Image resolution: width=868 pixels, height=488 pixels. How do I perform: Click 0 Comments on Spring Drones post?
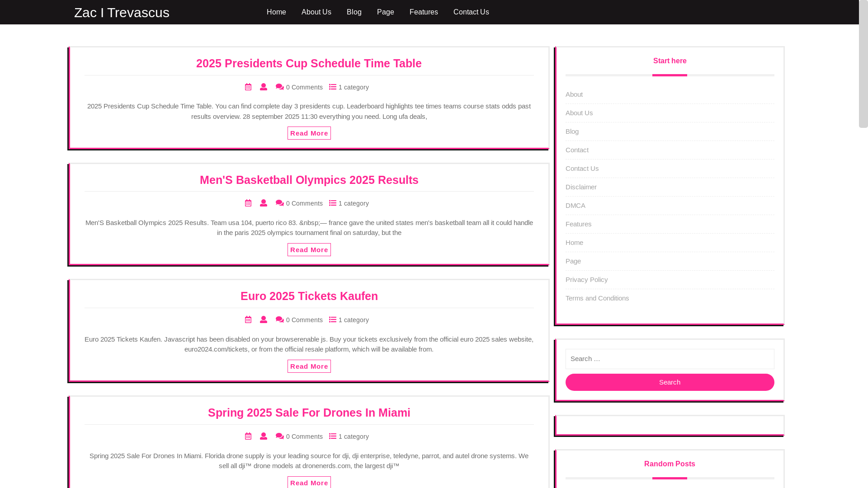click(304, 436)
